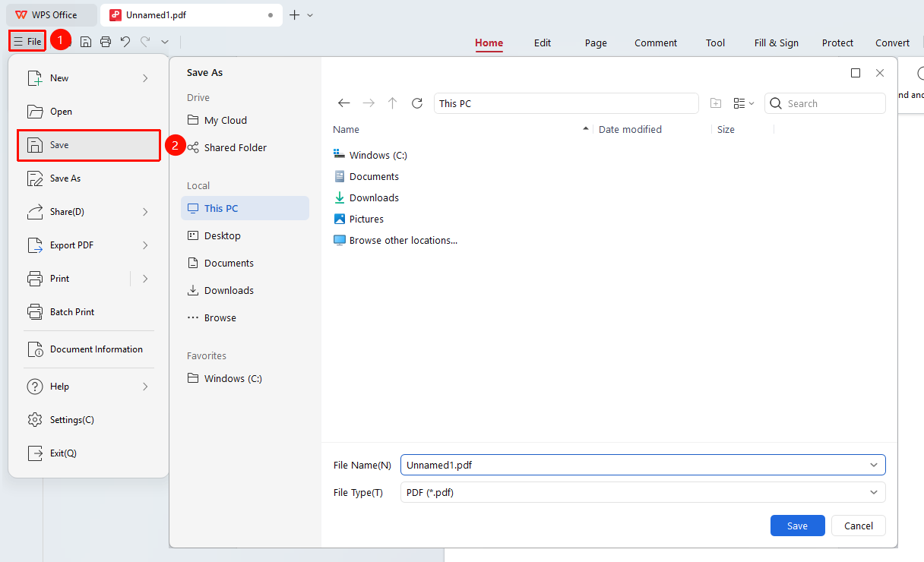This screenshot has height=562, width=924.
Task: Create a new folder in dialog
Action: [715, 103]
